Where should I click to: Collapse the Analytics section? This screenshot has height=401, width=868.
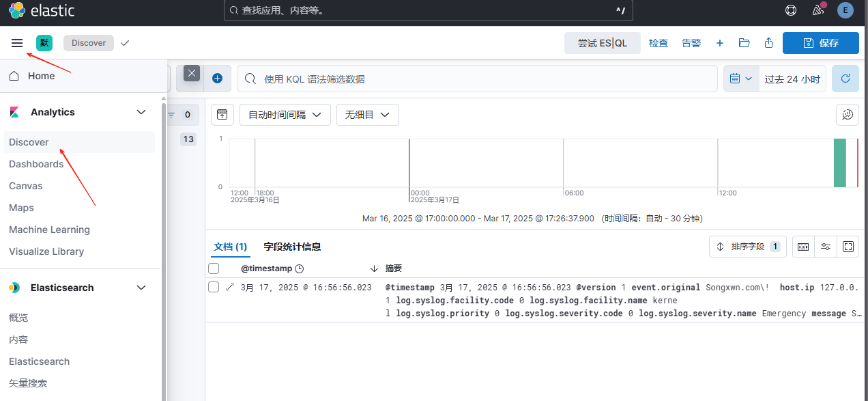(141, 112)
